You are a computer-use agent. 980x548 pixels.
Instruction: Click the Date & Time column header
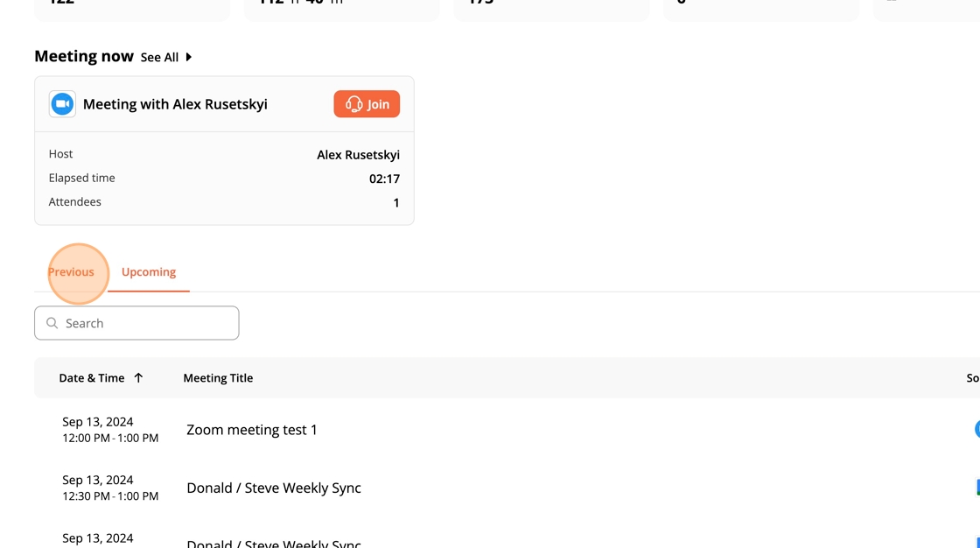(92, 378)
